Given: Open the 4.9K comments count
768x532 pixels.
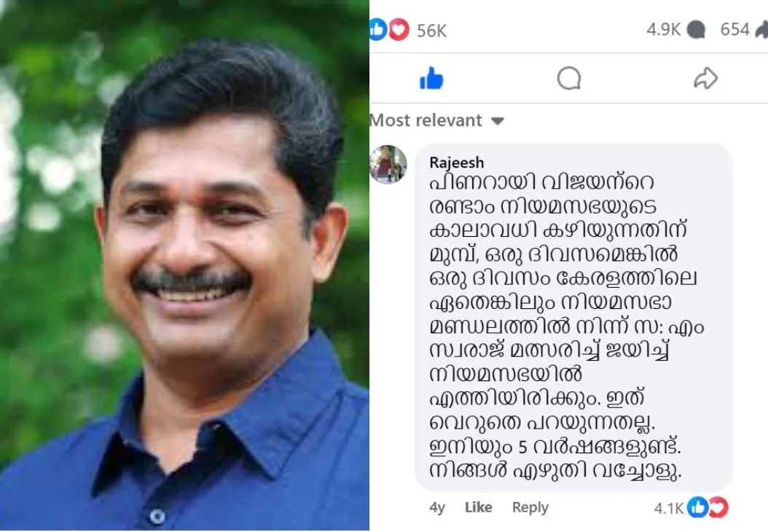Looking at the screenshot, I should coord(663,30).
